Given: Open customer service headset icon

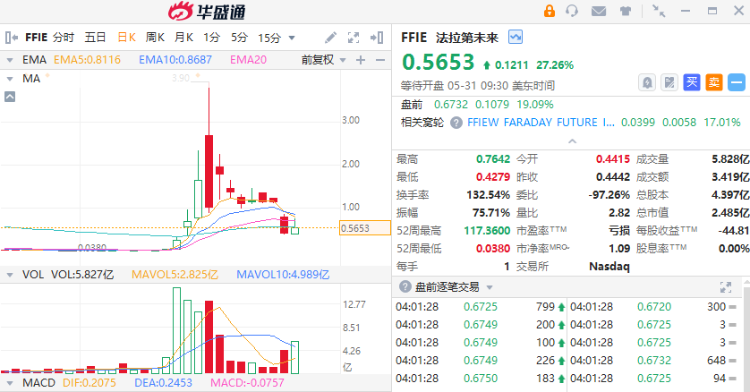Looking at the screenshot, I should tap(572, 11).
